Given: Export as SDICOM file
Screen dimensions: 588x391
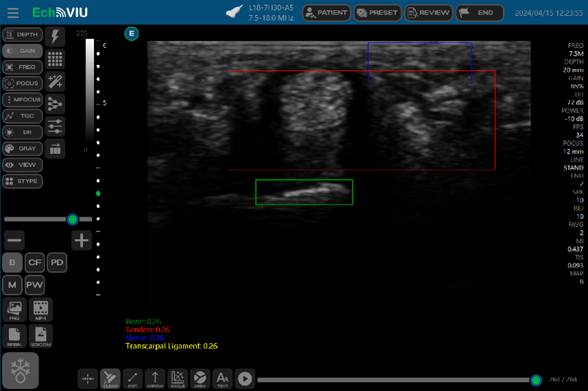Looking at the screenshot, I should (x=41, y=336).
